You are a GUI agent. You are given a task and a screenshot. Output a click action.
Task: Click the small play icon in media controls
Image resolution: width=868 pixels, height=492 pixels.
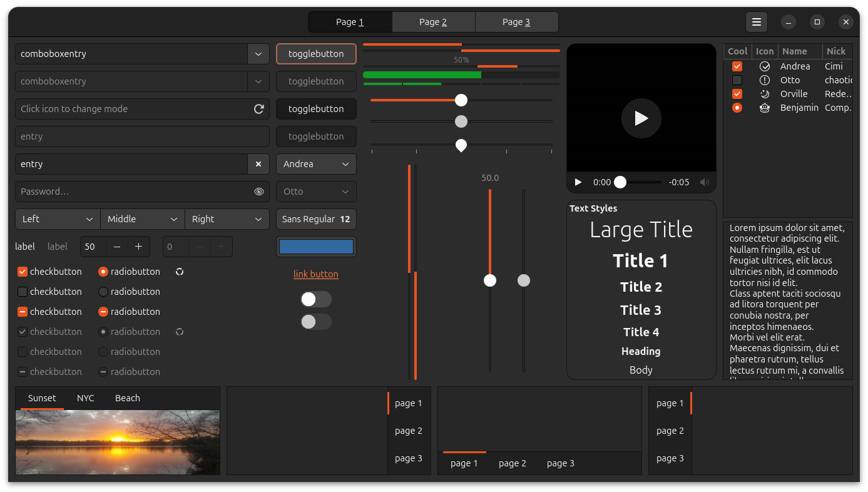click(578, 182)
